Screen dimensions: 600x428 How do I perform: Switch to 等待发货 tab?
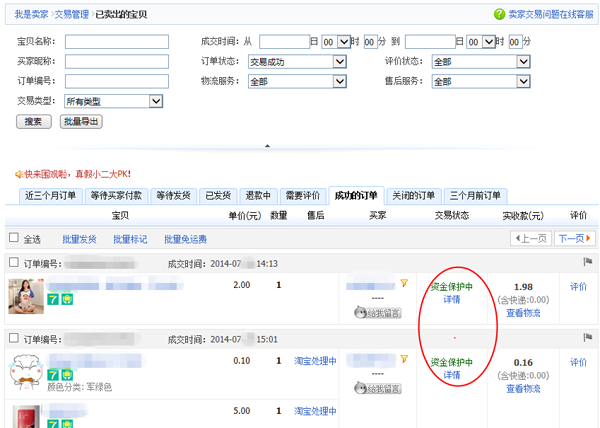(173, 196)
